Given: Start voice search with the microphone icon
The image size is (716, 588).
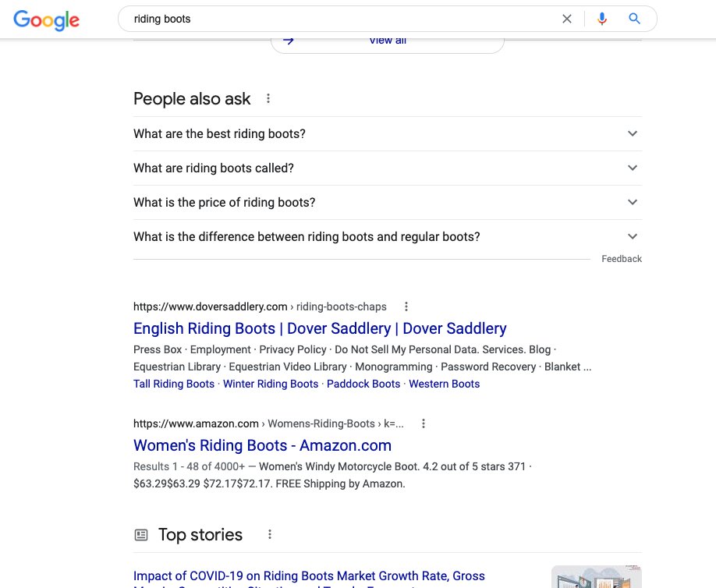Looking at the screenshot, I should click(x=602, y=19).
